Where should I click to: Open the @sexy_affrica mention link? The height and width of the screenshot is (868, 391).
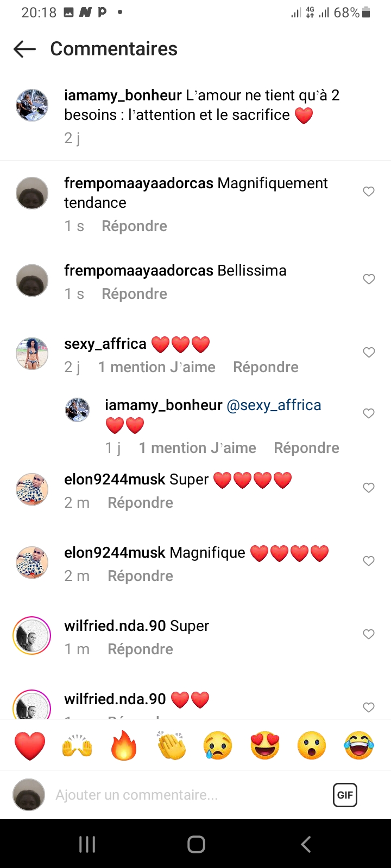coord(274,405)
